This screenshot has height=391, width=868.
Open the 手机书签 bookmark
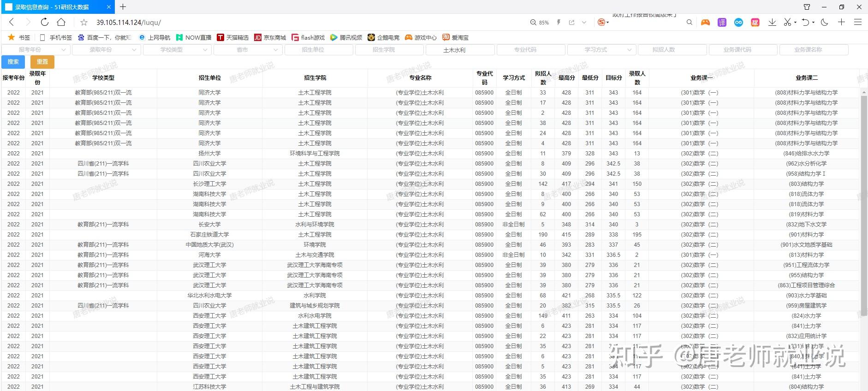[56, 37]
